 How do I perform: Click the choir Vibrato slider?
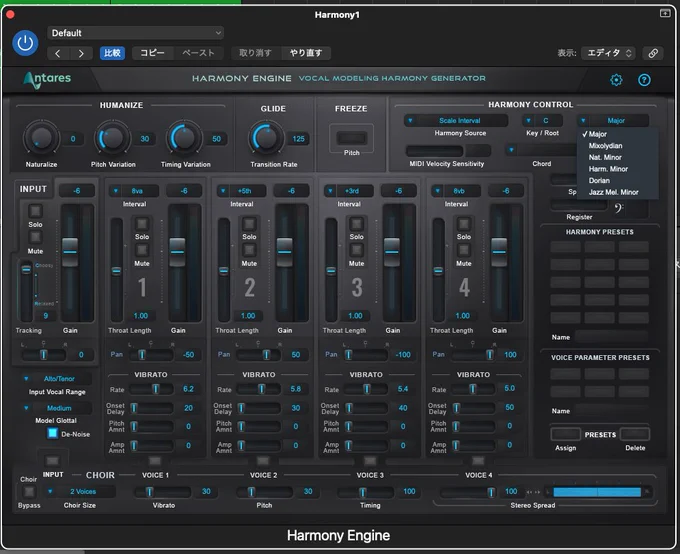[x=163, y=492]
